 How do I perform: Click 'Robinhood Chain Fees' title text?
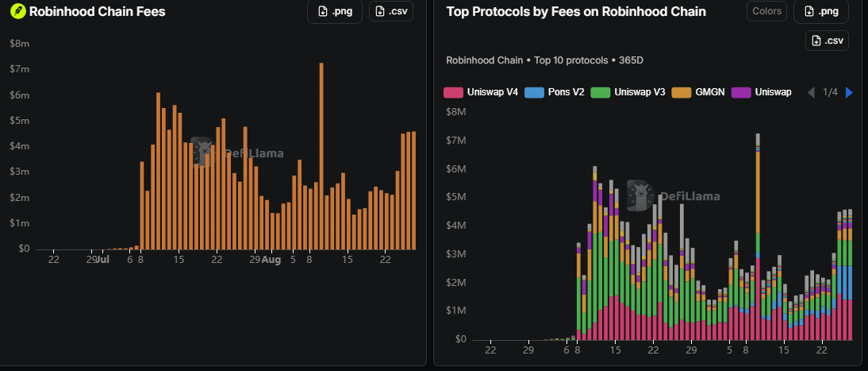(x=97, y=11)
